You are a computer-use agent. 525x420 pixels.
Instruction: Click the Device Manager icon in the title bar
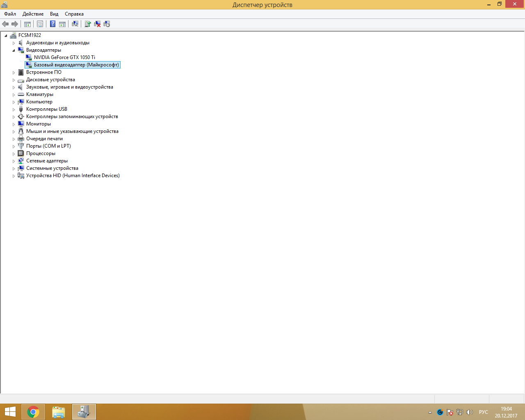4,5
